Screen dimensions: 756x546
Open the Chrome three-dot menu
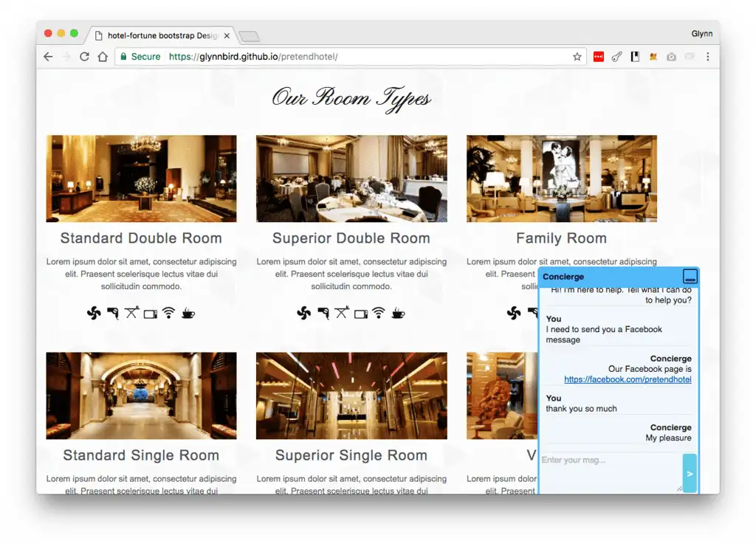pos(707,57)
